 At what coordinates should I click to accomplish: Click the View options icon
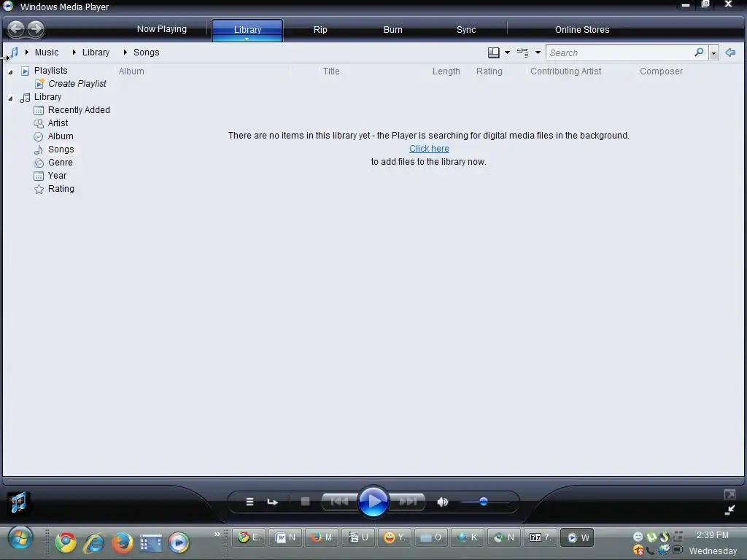coord(522,52)
